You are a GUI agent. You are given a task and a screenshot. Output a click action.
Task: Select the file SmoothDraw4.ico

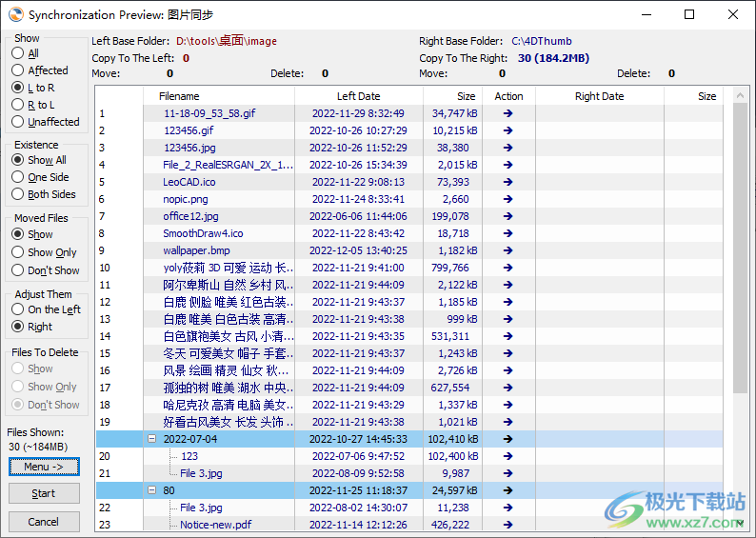pos(203,233)
